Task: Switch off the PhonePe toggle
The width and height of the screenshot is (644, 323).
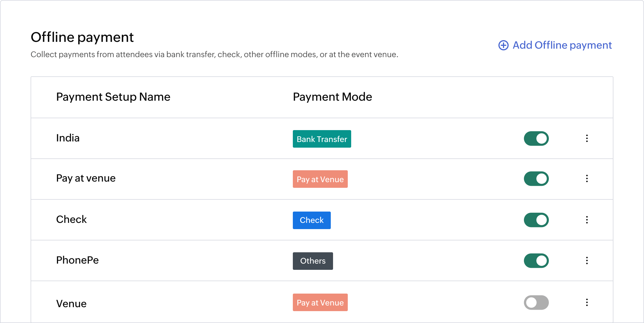Action: (x=536, y=261)
